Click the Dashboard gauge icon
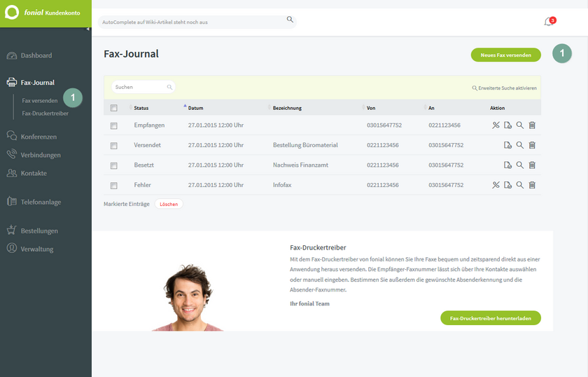The height and width of the screenshot is (377, 588). coord(12,55)
